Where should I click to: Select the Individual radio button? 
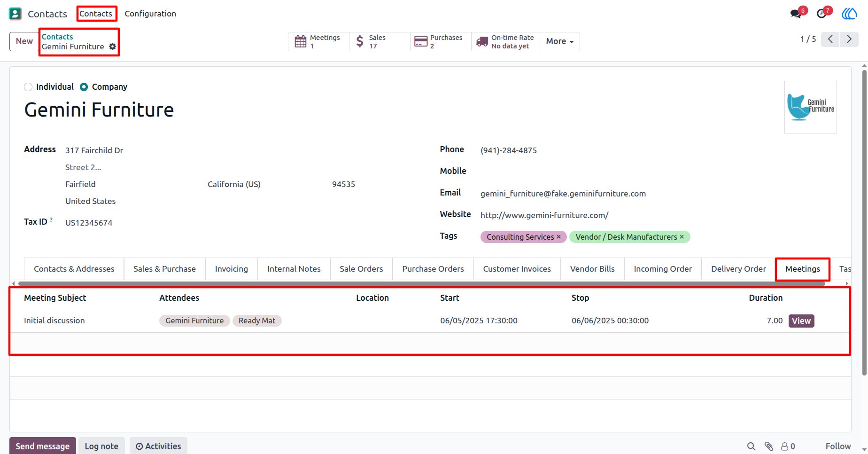[x=28, y=87]
